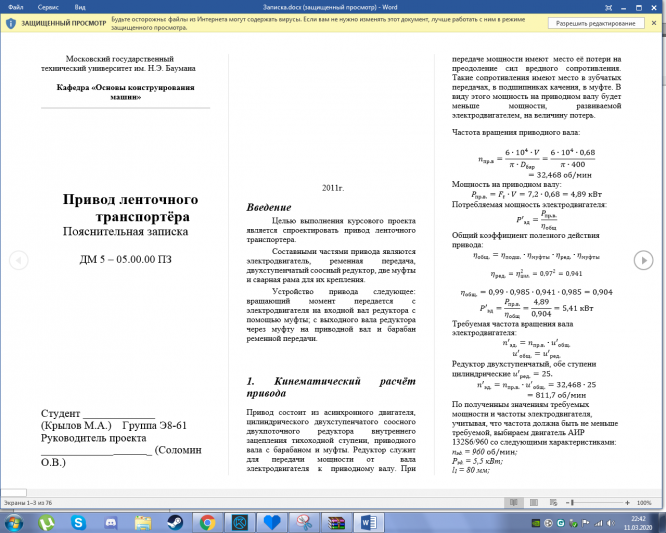Screen dimensions: 666x533
Task: Click the title Привод ленточного транспортёра
Action: (x=130, y=208)
